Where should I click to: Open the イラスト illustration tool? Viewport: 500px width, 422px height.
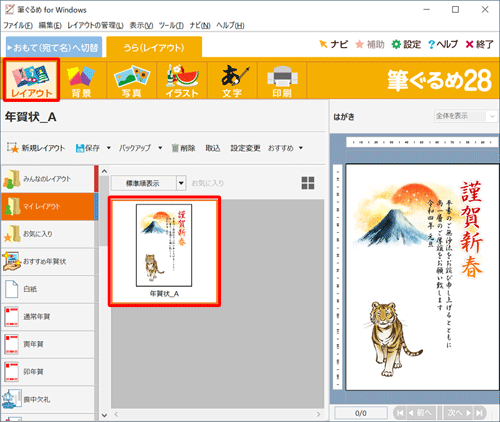(182, 81)
